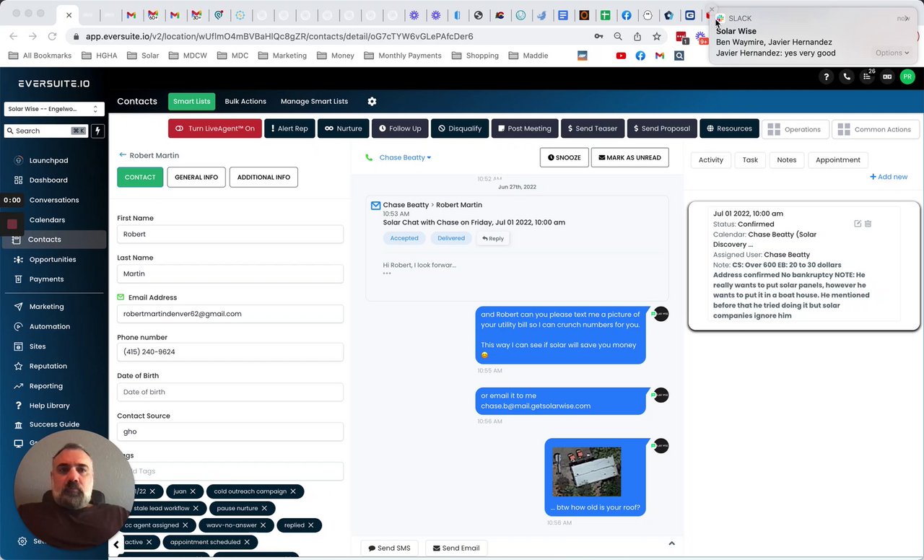Open the Operations menu button
This screenshot has width=924, height=560.
795,129
